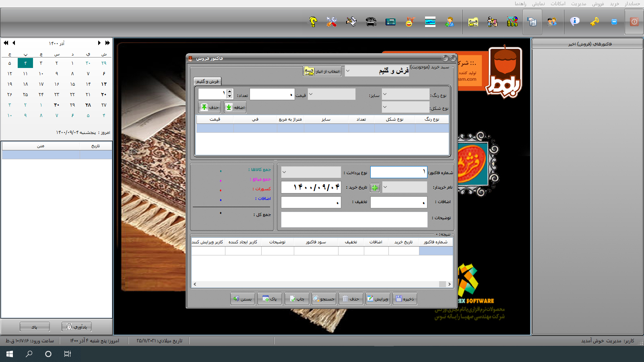This screenshot has width=644, height=362.
Task: Click the توضیحات description text field
Action: click(x=354, y=220)
